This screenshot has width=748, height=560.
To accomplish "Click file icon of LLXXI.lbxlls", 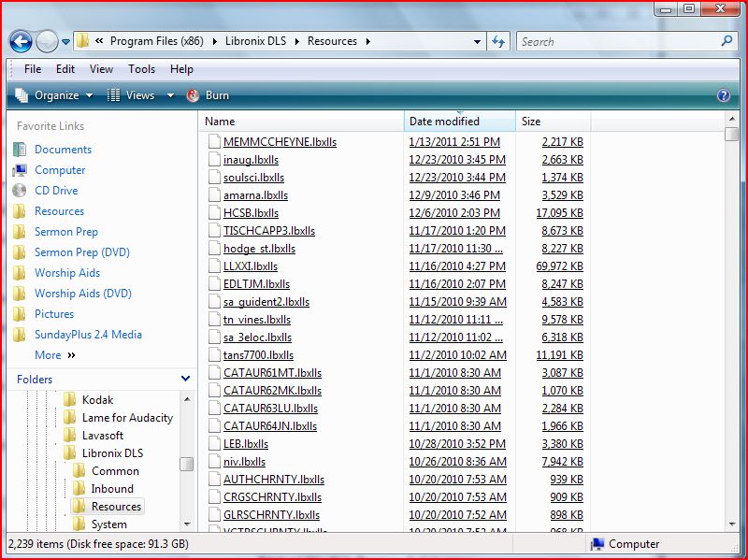I will click(x=214, y=266).
